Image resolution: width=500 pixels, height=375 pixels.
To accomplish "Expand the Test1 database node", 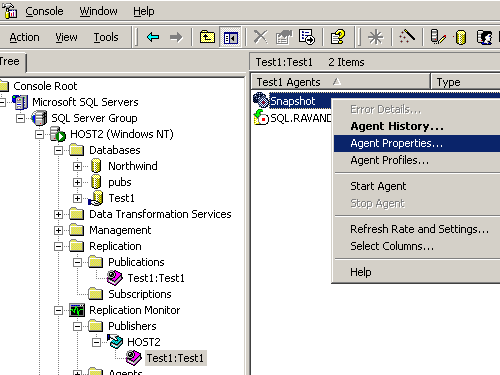I will (77, 198).
